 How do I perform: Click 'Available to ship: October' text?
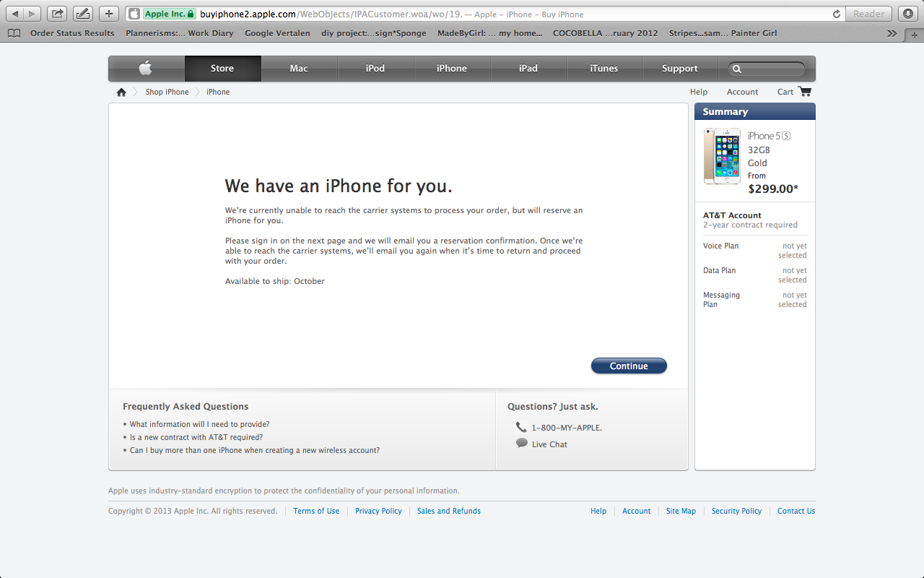[x=275, y=281]
